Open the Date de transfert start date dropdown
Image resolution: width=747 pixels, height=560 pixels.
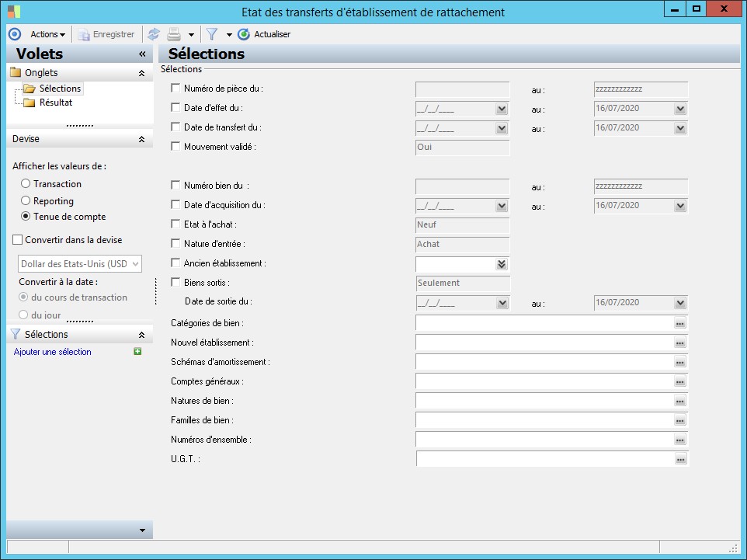click(x=501, y=129)
